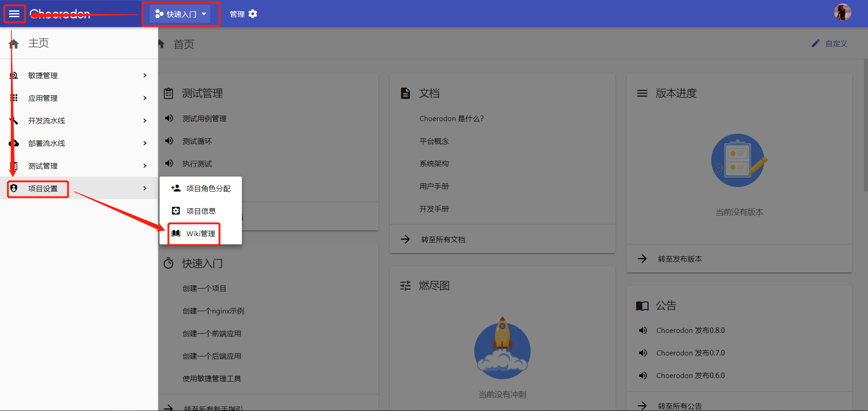Open 执行测试 link
The height and width of the screenshot is (411, 868).
[197, 163]
